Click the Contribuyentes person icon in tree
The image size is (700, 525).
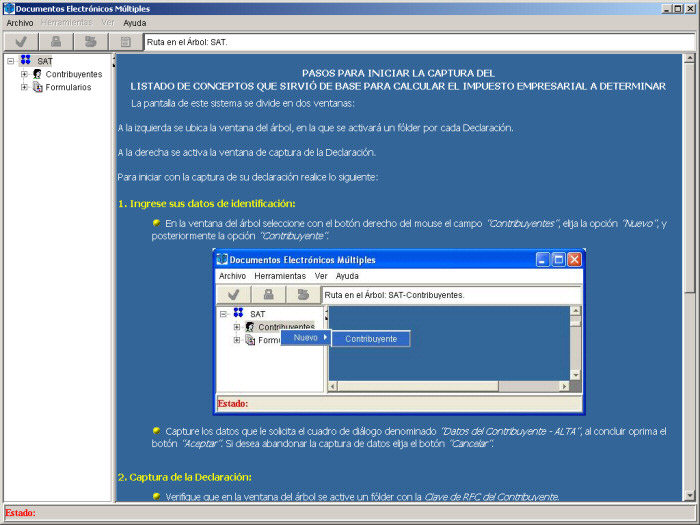point(38,74)
